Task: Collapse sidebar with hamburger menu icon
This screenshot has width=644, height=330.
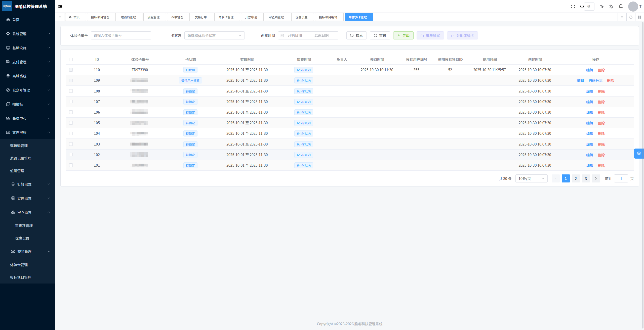Action: pos(60,7)
